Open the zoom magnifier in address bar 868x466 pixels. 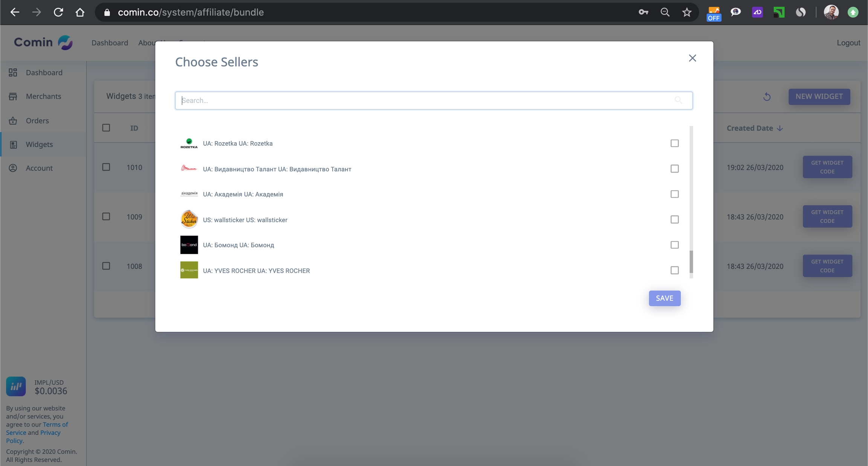(x=665, y=12)
